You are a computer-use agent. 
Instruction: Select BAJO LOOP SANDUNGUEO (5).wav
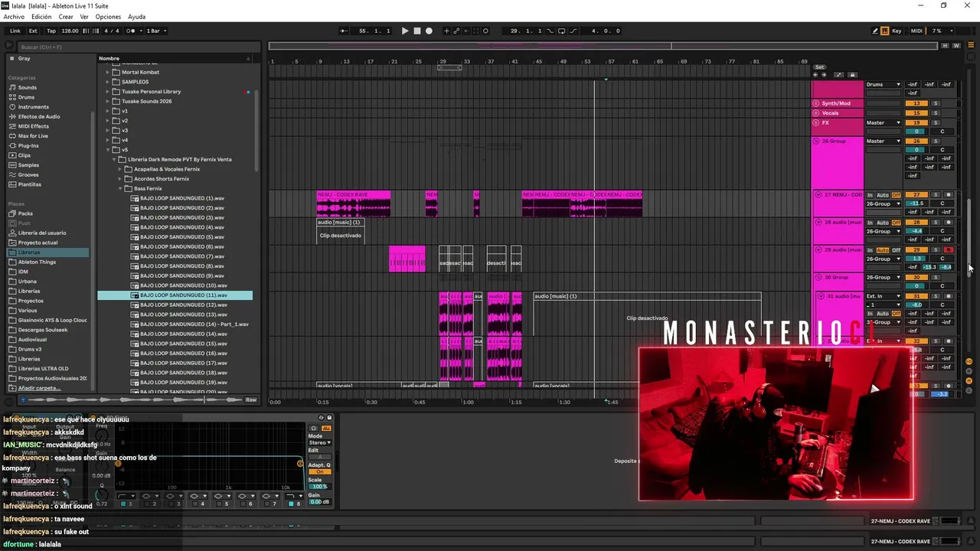click(x=182, y=237)
